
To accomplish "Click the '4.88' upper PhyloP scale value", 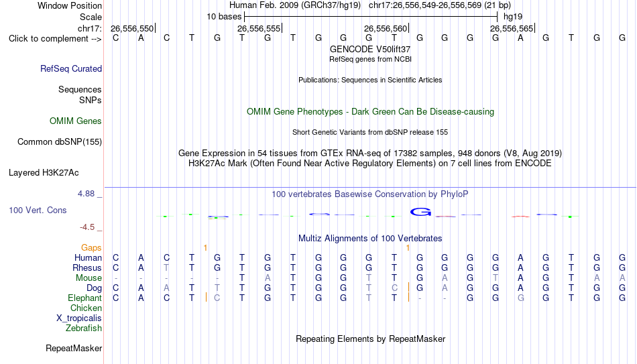I will tap(86, 194).
